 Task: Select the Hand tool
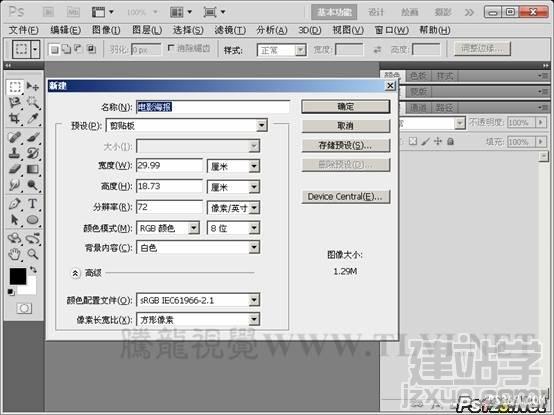[x=14, y=254]
